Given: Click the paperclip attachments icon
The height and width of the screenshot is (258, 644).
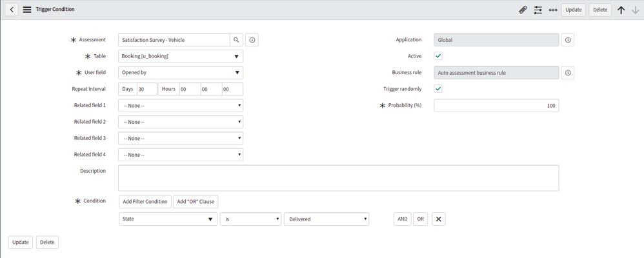Looking at the screenshot, I should click(523, 10).
